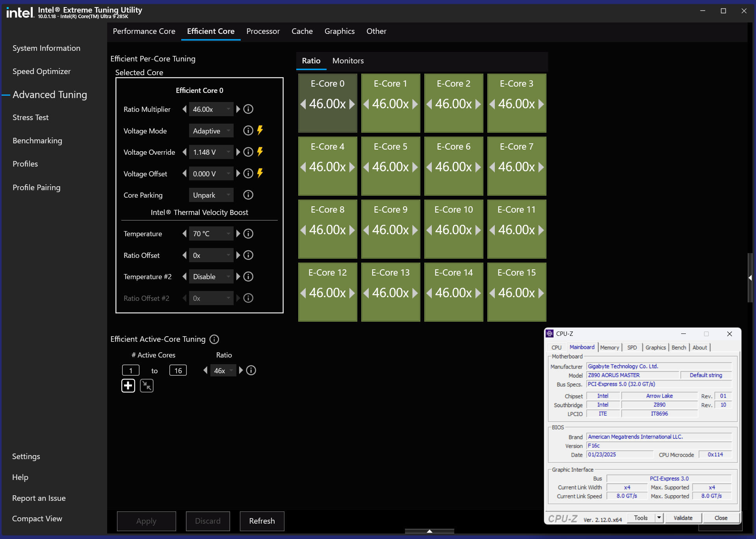Switch to Performance Core tab
This screenshot has width=756, height=539.
click(144, 31)
